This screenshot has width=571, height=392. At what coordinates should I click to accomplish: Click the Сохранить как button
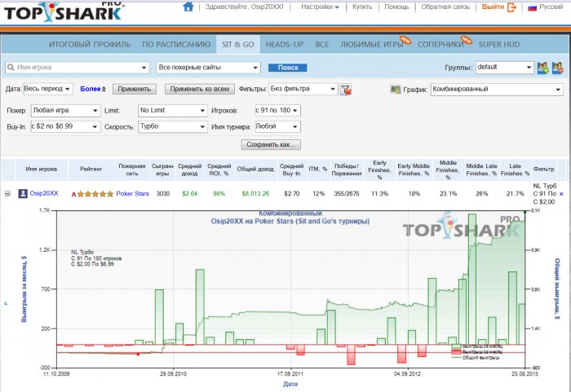point(271,144)
